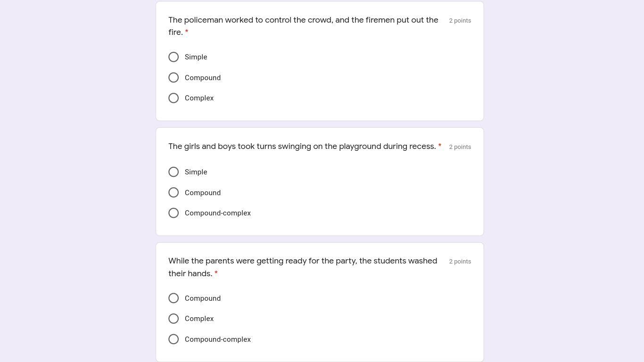Click '2 points' beside the playground question
644x362 pixels.
460,147
